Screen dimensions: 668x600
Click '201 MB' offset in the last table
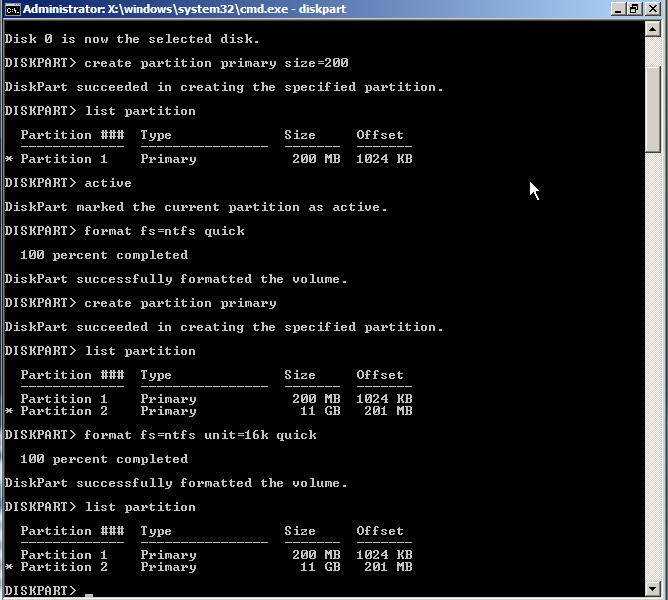(x=388, y=567)
